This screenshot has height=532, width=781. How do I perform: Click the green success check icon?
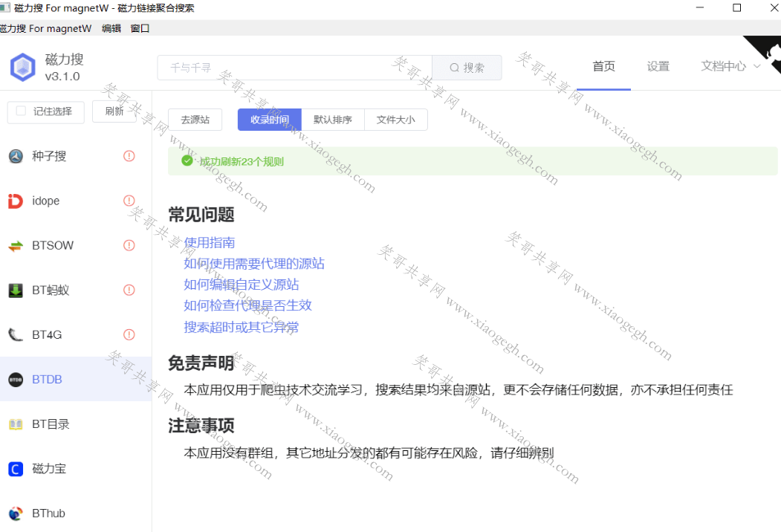pos(187,161)
